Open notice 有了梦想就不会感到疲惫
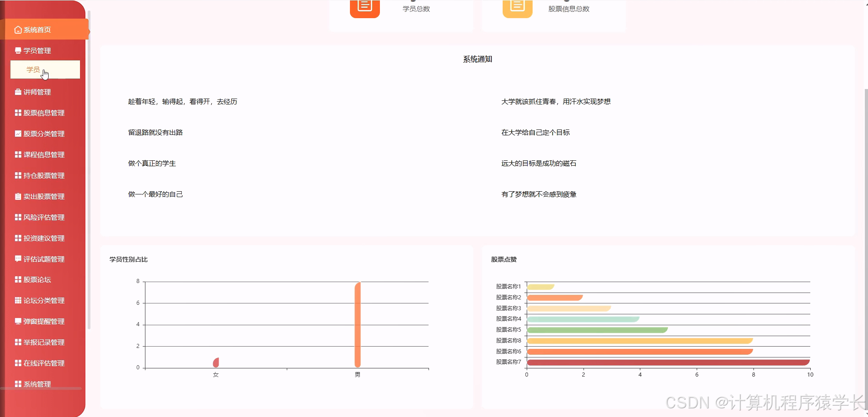 (539, 194)
